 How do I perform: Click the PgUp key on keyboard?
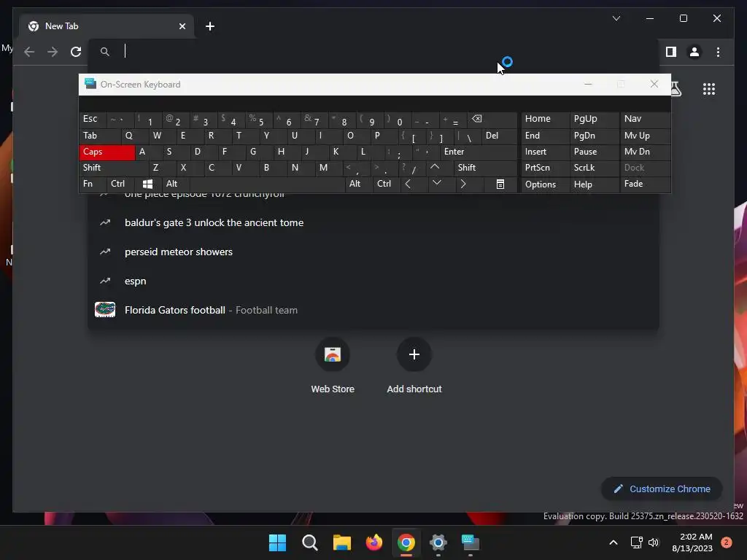(x=594, y=120)
